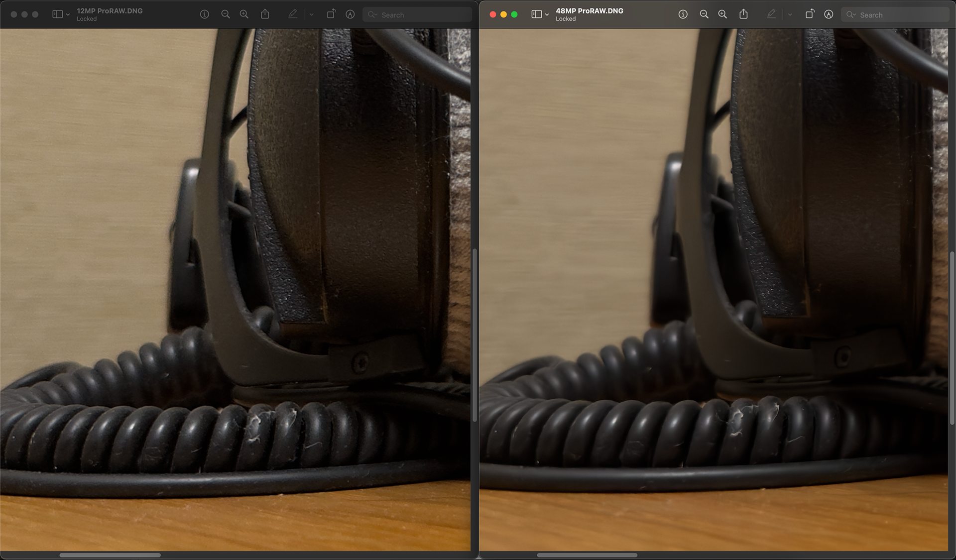This screenshot has height=560, width=956.
Task: Rotate image in the 12MP ProRAW window
Action: 331,14
